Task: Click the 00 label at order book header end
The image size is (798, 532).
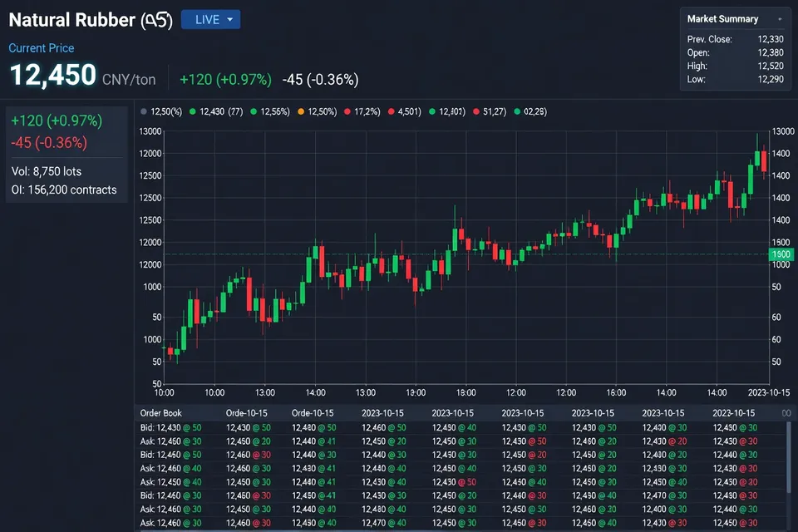Action: 786,413
